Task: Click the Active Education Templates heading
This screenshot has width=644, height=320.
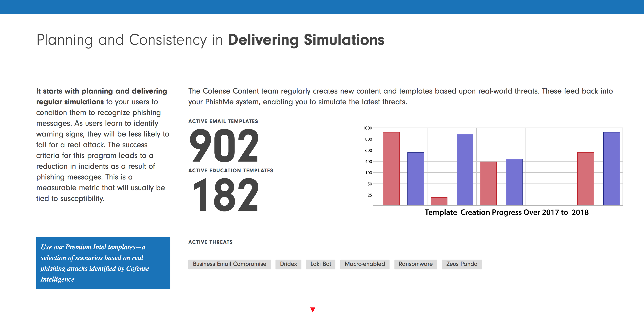Action: [231, 170]
